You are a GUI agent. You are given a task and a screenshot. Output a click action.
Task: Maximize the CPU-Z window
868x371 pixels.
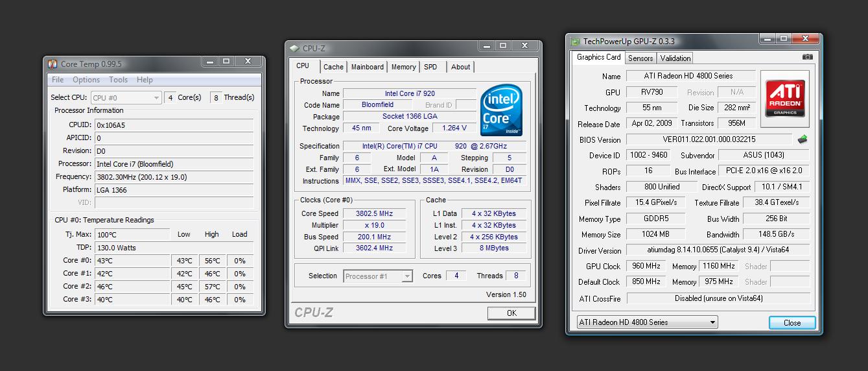coord(504,46)
